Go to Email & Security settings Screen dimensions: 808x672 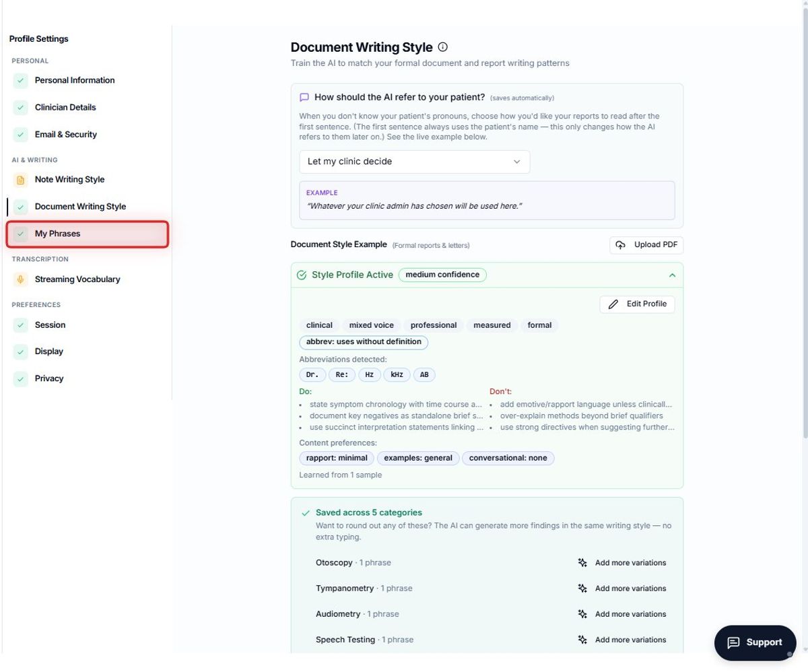[87, 134]
